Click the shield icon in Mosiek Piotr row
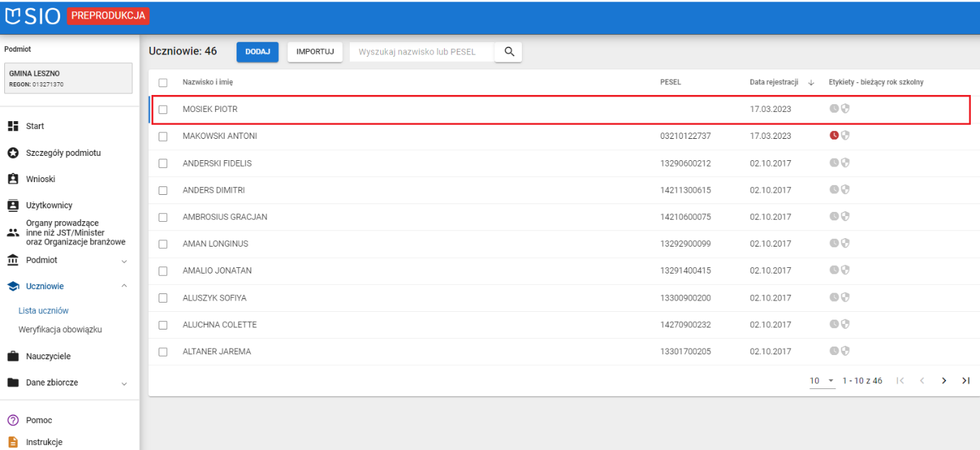Viewport: 980px width, 450px height. 845,109
